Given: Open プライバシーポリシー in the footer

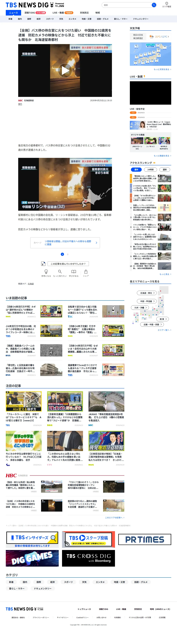Looking at the screenshot, I should 41,617.
